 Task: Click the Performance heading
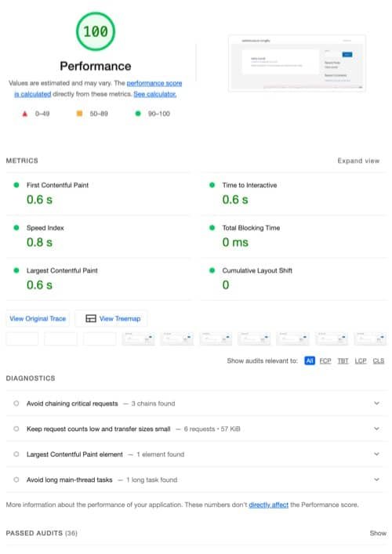coord(96,66)
